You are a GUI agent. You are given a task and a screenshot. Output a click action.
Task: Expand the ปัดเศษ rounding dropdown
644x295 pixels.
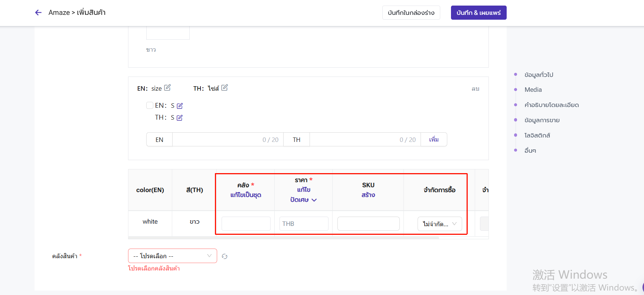point(303,200)
